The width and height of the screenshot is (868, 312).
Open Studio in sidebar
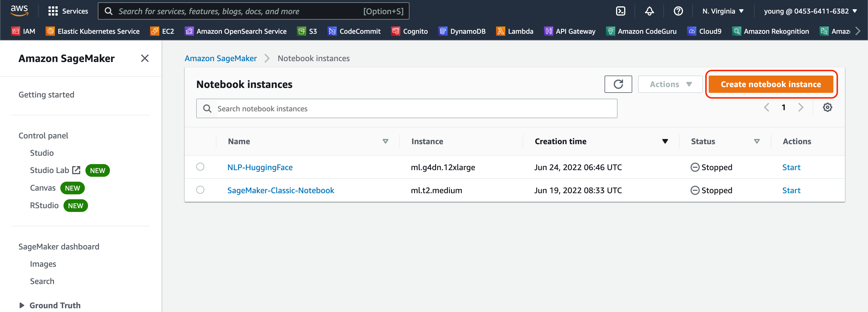pyautogui.click(x=42, y=153)
